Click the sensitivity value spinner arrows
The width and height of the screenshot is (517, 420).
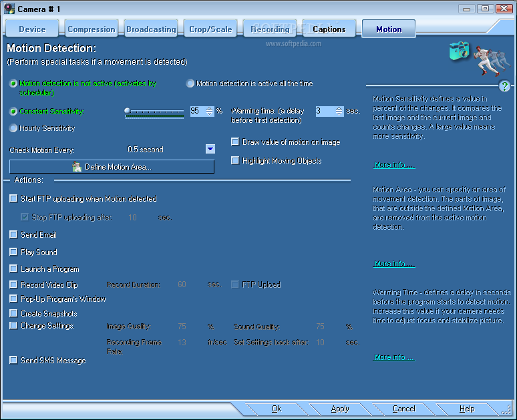coord(209,111)
